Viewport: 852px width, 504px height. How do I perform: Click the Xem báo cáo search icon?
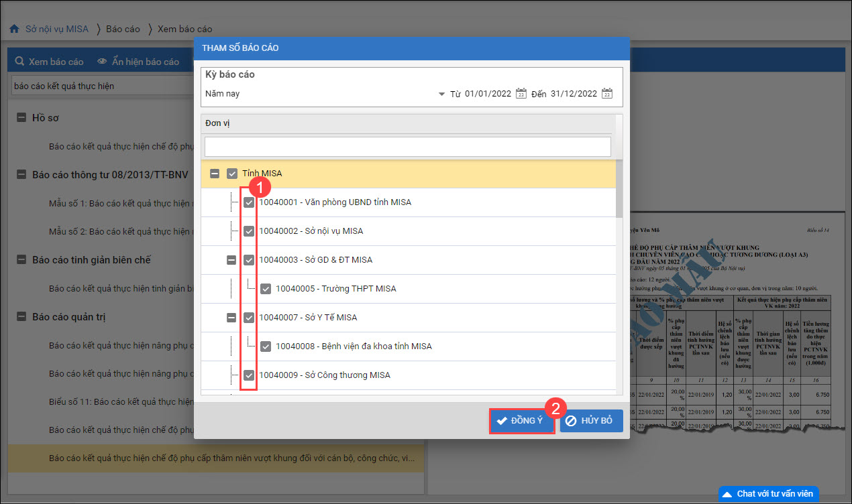pyautogui.click(x=19, y=62)
